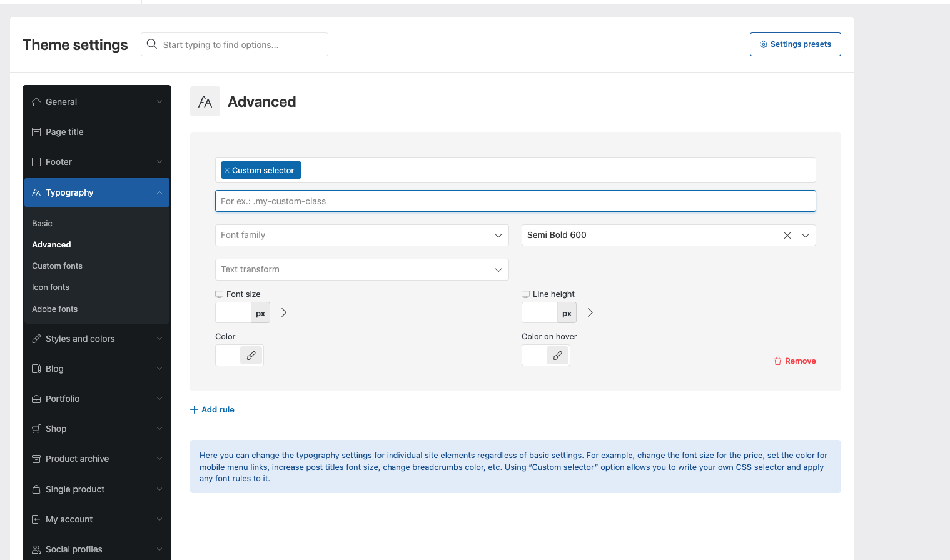The width and height of the screenshot is (950, 560).
Task: Click the Styles and colors brush icon
Action: 36,339
